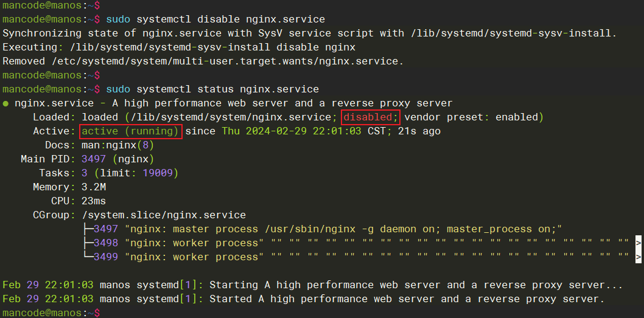The height and width of the screenshot is (318, 644).
Task: Click the "sudo systemctl disable nginx.service" command
Action: point(215,19)
